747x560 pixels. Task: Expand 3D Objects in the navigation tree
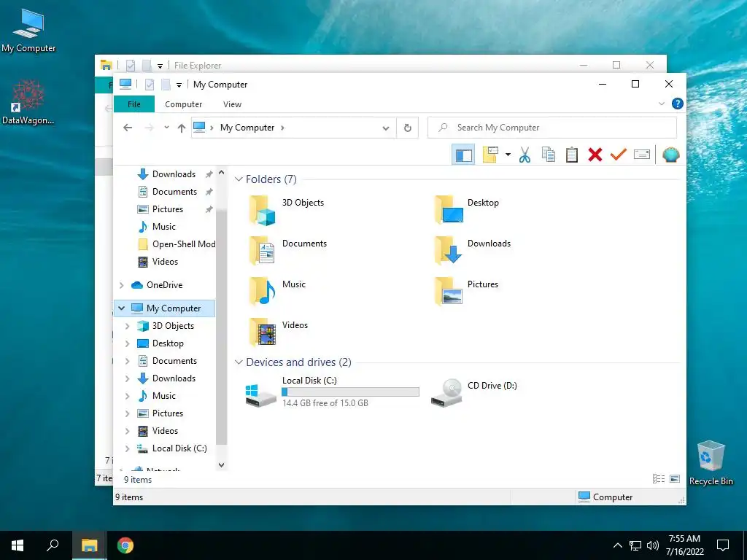(x=127, y=326)
